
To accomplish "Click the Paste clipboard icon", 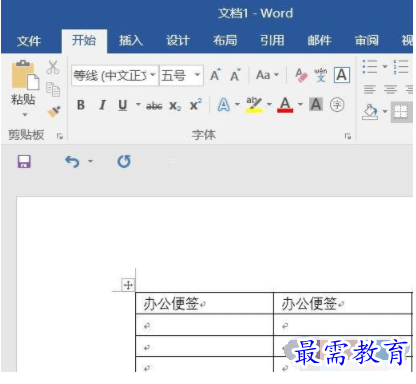I will [x=25, y=75].
